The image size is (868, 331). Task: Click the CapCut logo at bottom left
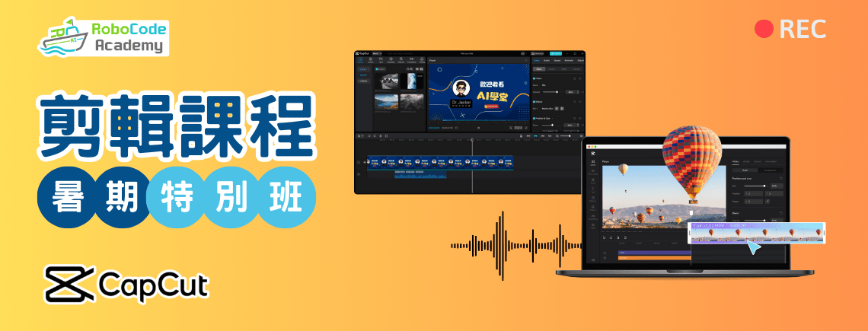tap(126, 285)
